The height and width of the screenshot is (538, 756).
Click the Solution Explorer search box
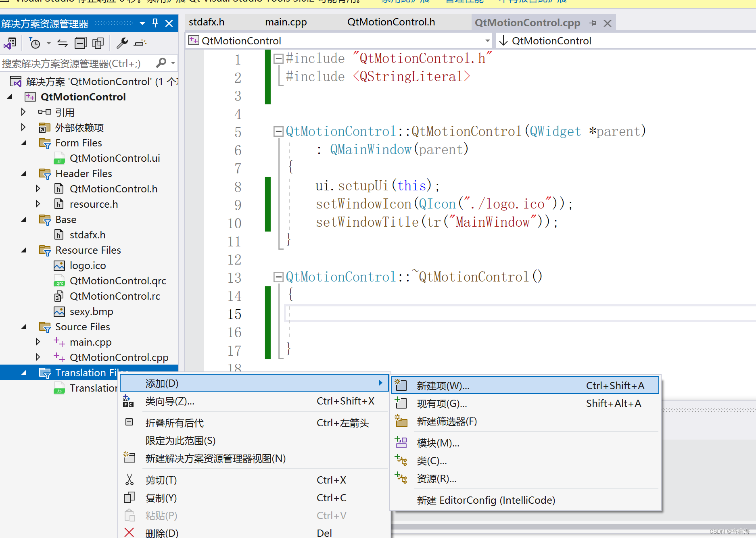coord(77,63)
